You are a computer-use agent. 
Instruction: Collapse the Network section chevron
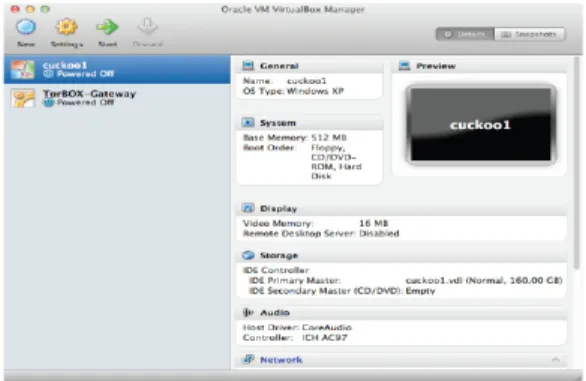coord(556,360)
